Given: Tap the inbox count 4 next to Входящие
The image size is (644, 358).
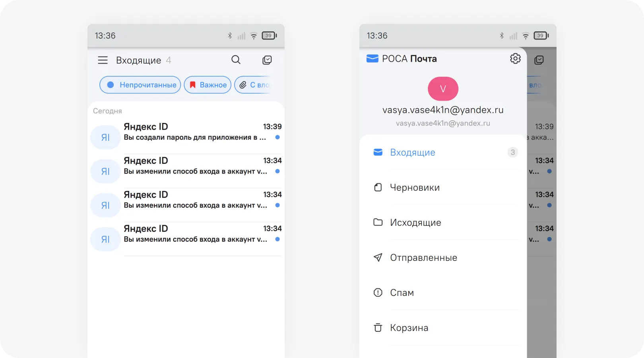Looking at the screenshot, I should 169,60.
